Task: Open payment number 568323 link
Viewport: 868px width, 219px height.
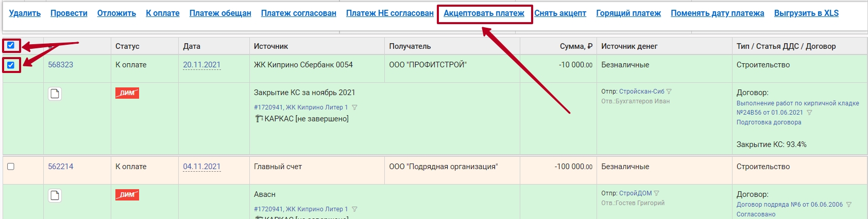Action: [x=60, y=65]
